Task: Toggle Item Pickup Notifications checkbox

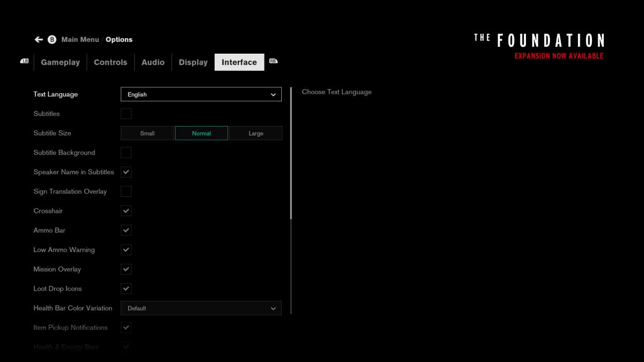Action: tap(126, 328)
